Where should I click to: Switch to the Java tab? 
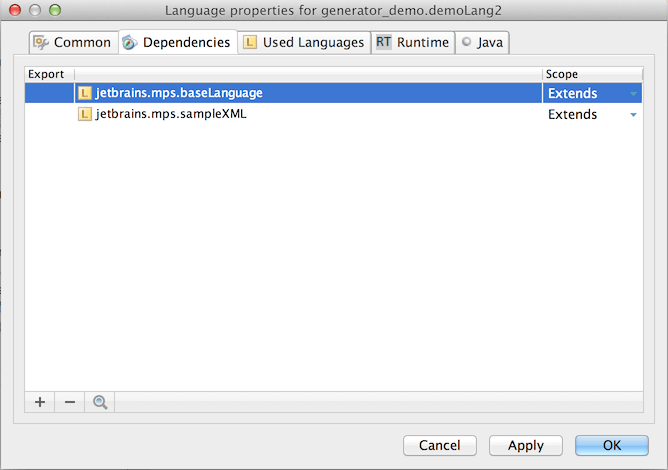[483, 43]
